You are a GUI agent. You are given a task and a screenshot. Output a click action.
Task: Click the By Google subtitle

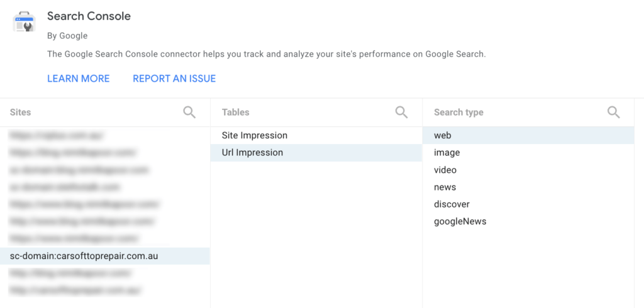[x=67, y=36]
